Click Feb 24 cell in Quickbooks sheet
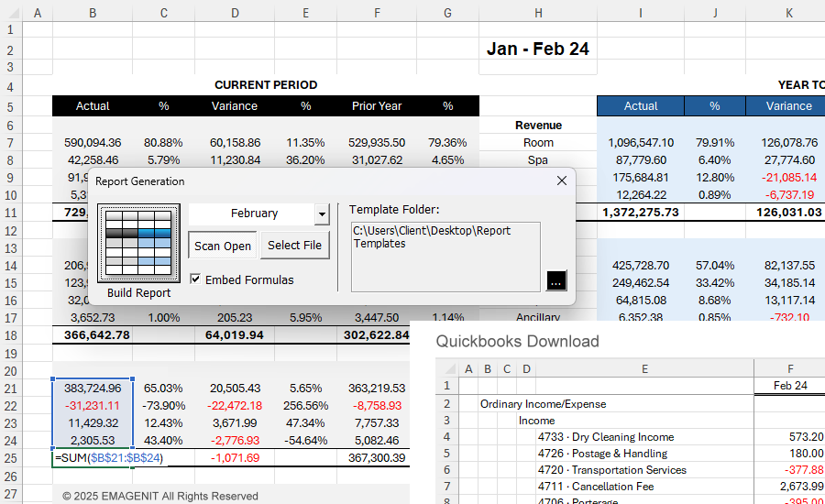 point(790,386)
